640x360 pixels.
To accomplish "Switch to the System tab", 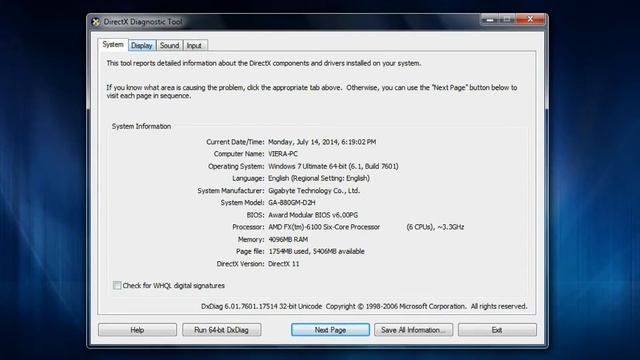I will click(113, 44).
